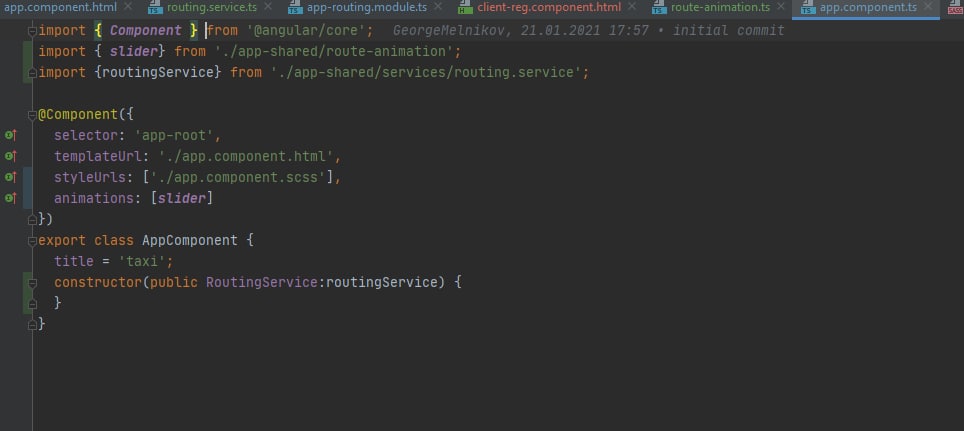Click the imported Component symbol in line one
The height and width of the screenshot is (431, 964).
(146, 30)
